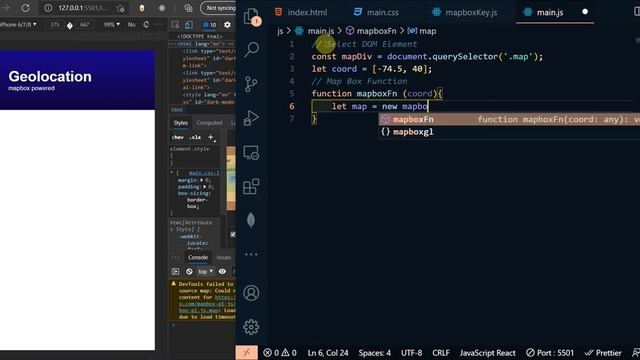The width and height of the screenshot is (640, 360).
Task: Open the Manage gear in VS Code
Action: (x=251, y=327)
